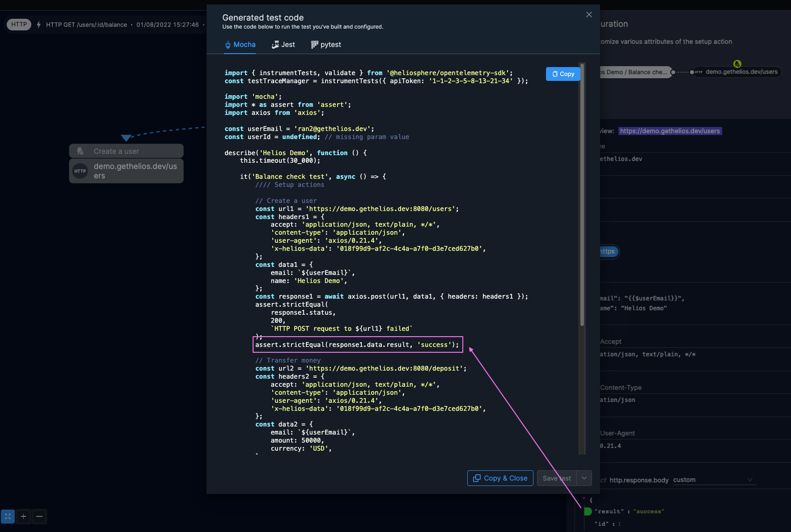Click the Jest logo icon
The image size is (791, 532).
pos(275,45)
